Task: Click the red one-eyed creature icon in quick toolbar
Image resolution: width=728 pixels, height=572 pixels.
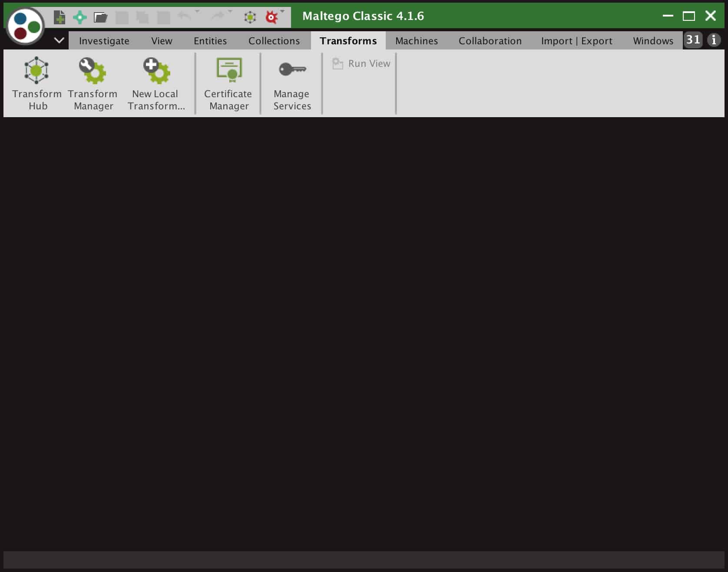Action: click(271, 17)
